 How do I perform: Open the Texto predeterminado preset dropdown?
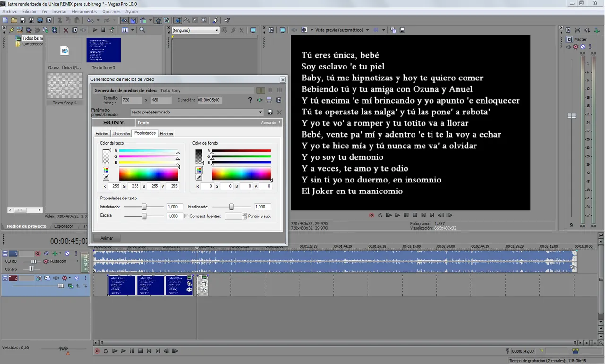point(260,113)
